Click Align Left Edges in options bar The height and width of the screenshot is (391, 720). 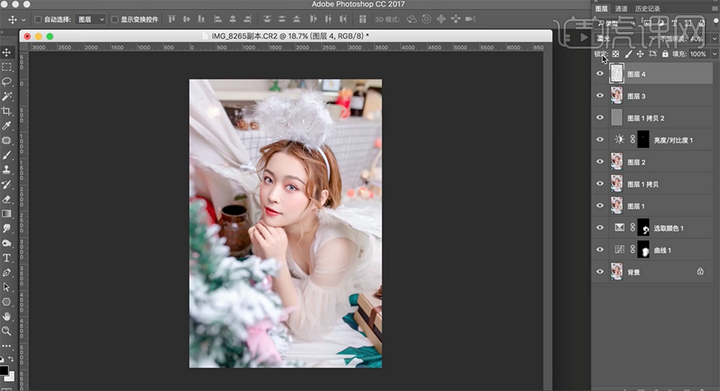point(218,19)
